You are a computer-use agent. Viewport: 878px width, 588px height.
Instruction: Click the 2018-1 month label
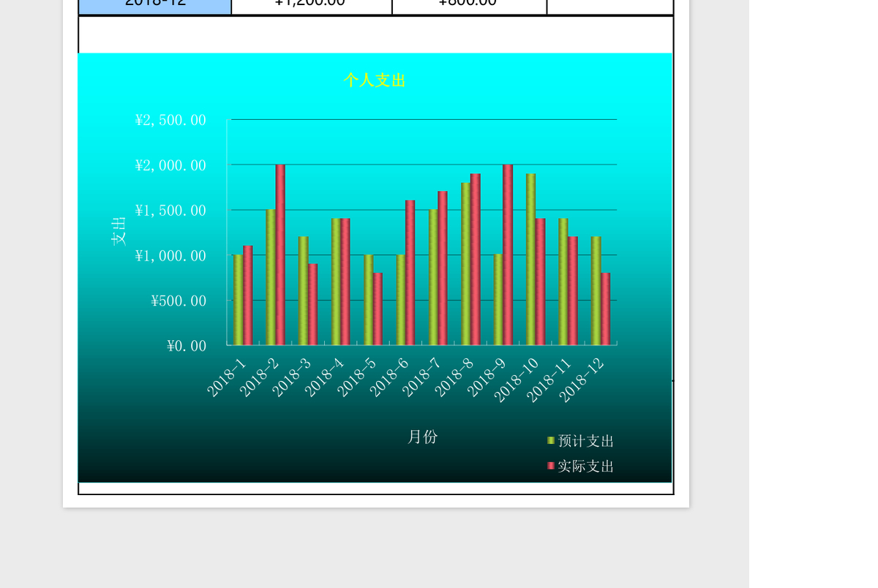227,377
